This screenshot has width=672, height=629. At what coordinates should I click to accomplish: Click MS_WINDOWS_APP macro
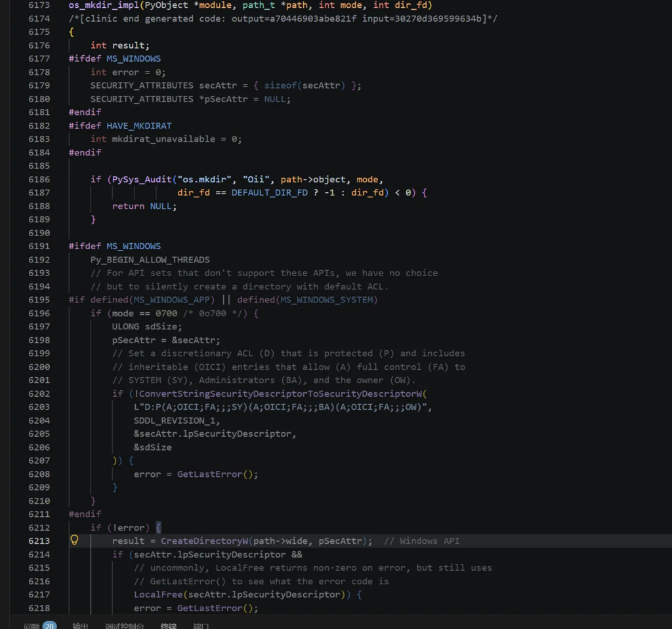[x=172, y=300]
